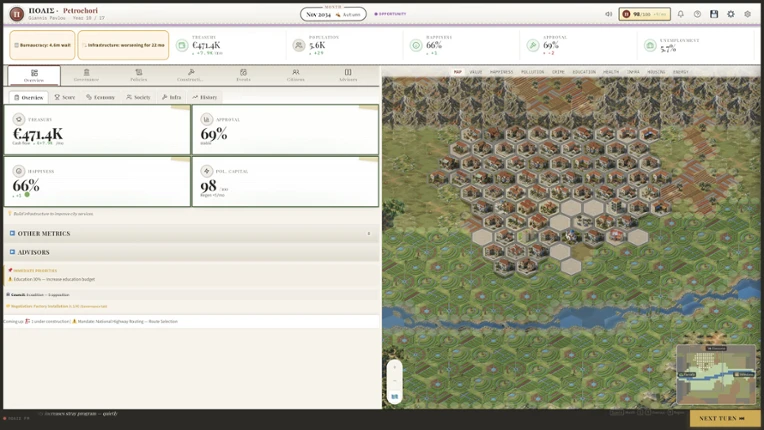Select the Overview sub-tab
Image resolution: width=764 pixels, height=430 pixels.
28,97
